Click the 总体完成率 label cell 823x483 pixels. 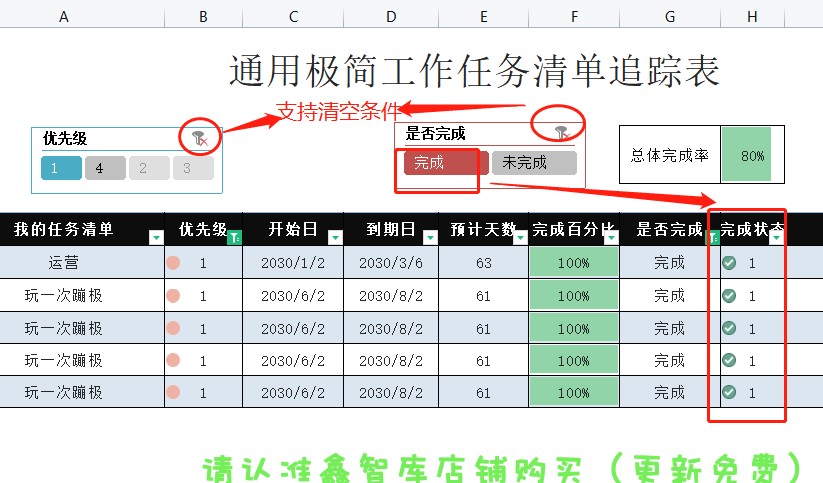point(670,154)
